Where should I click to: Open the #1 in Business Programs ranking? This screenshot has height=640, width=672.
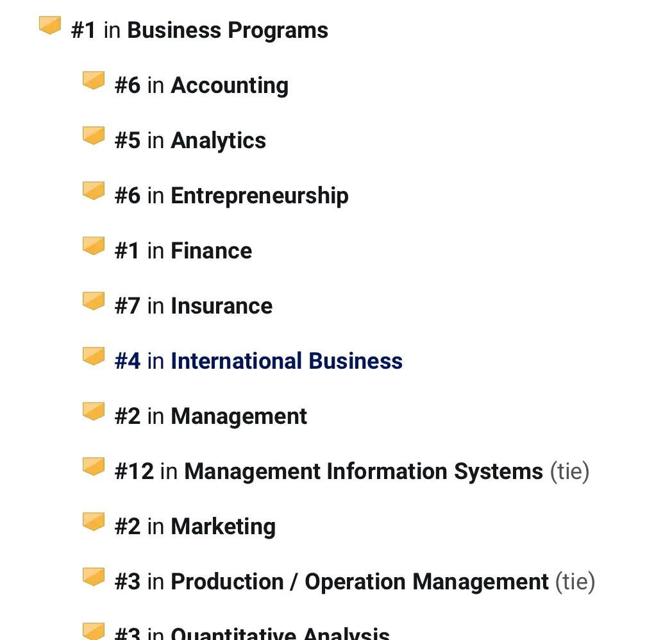coord(199,30)
